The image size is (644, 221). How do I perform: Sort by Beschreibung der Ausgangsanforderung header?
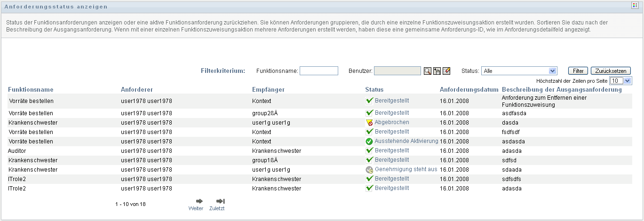tap(562, 89)
